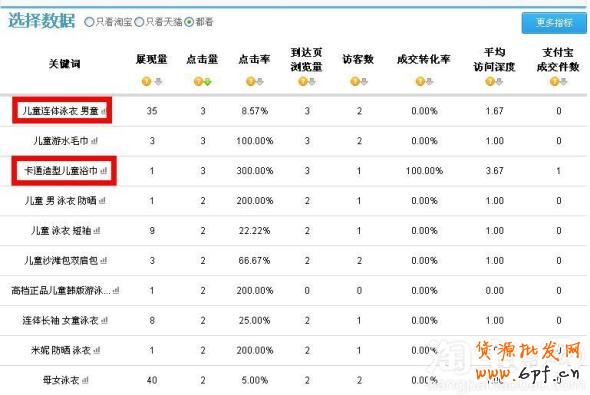Click the sort arrow under 点击率
The image size is (590, 395).
260,82
